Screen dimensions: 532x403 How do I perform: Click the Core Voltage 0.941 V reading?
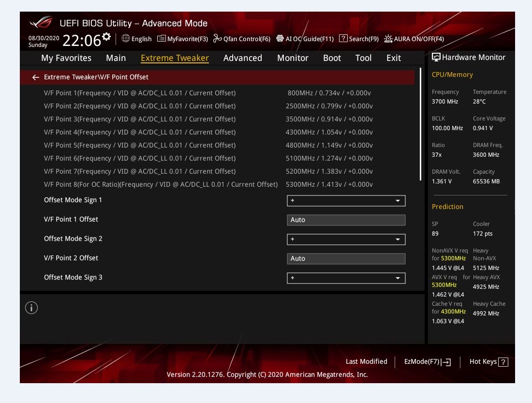point(483,128)
